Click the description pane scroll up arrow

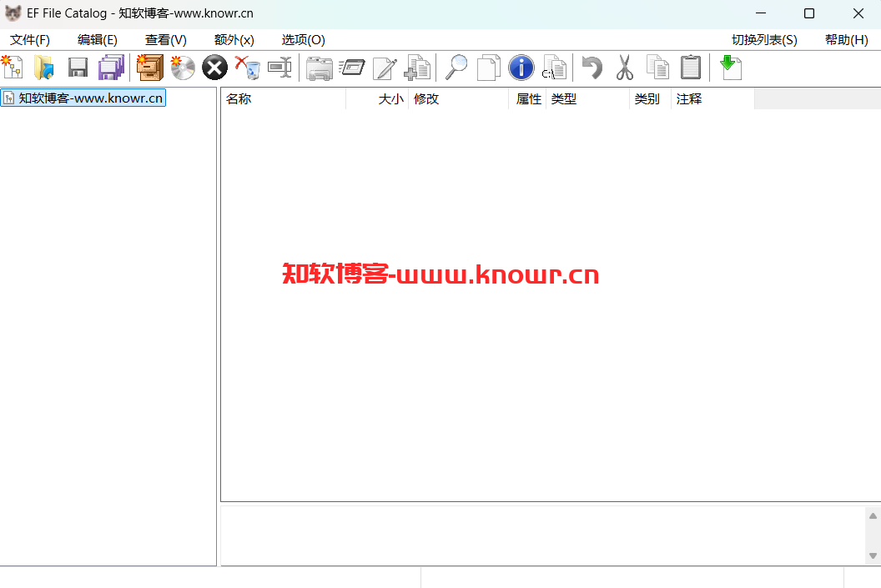pyautogui.click(x=873, y=515)
